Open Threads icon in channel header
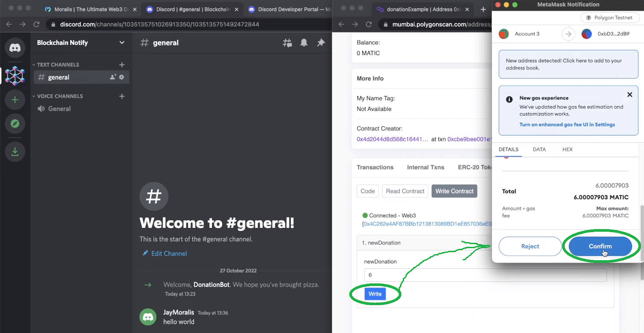Image resolution: width=644 pixels, height=333 pixels. click(287, 43)
